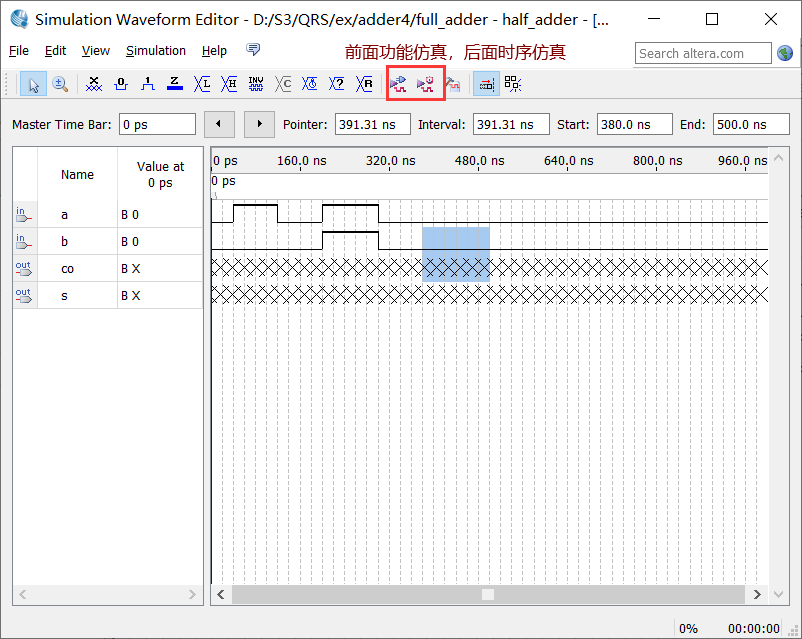Click the Start time field

(634, 124)
